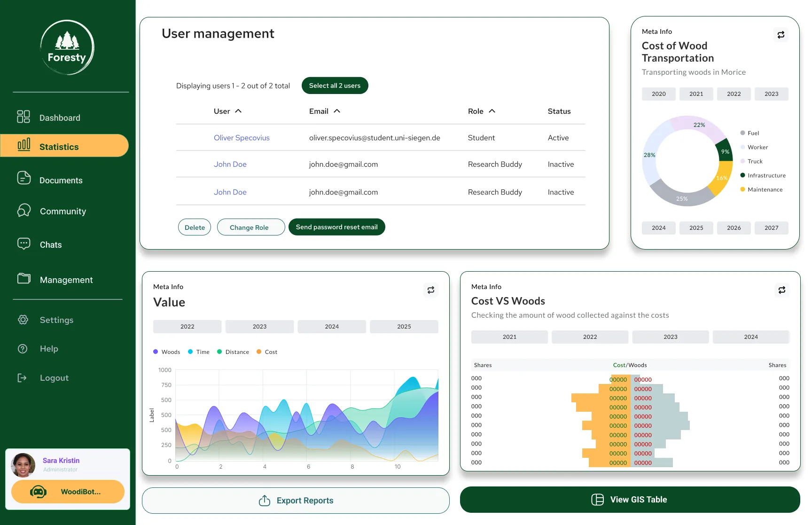The width and height of the screenshot is (812, 525).
Task: Sort table by Email column arrow
Action: pos(337,111)
